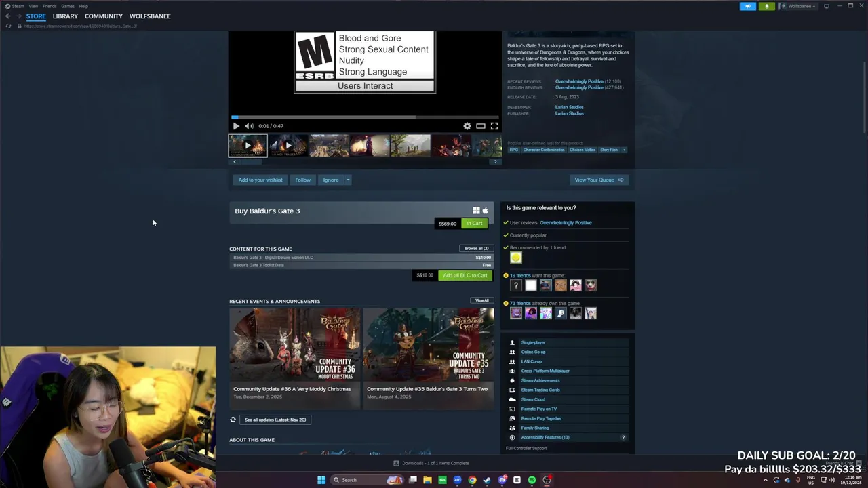Screen dimensions: 868x488
Task: View All recent events
Action: [x=481, y=300]
